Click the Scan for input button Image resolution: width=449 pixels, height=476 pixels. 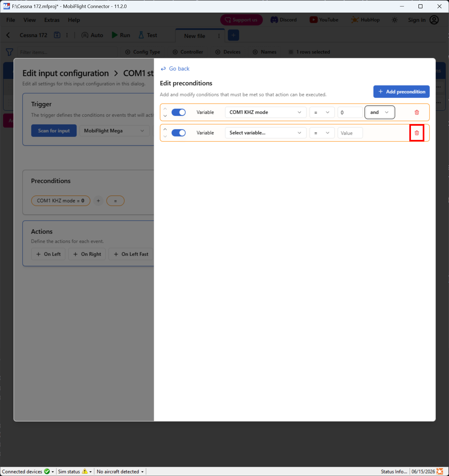point(54,131)
